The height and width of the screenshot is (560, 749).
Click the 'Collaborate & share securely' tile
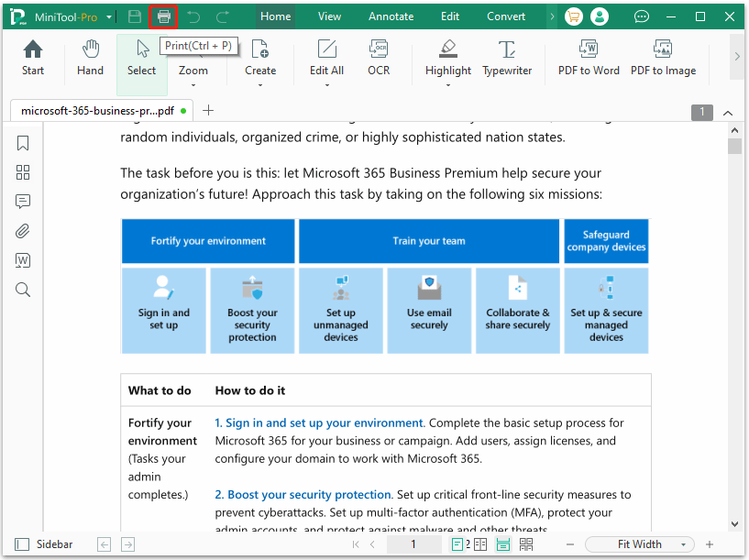tap(518, 311)
